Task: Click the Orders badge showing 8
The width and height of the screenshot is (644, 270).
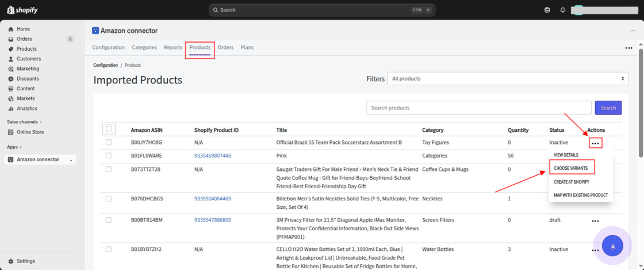Action: pos(70,39)
